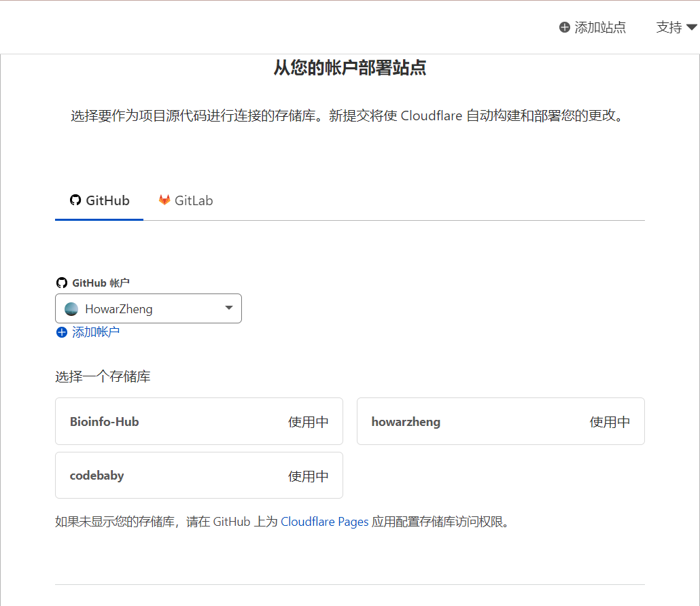Click the plus icon beside 添加站点
Screen dimensions: 700x606
pos(564,27)
